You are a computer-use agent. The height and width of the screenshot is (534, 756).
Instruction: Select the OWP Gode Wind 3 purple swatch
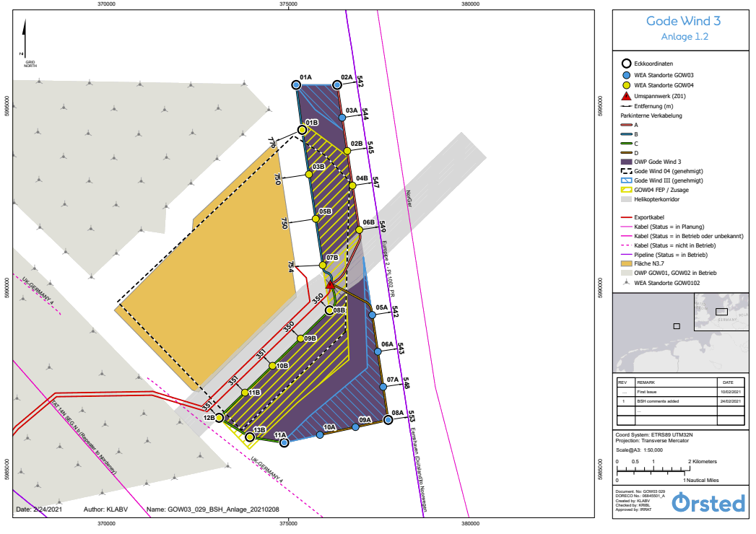pos(625,161)
